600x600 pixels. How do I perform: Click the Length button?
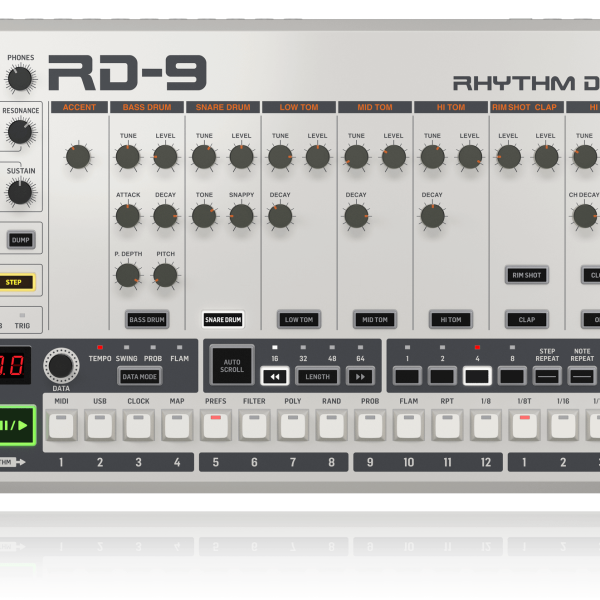[x=318, y=376]
